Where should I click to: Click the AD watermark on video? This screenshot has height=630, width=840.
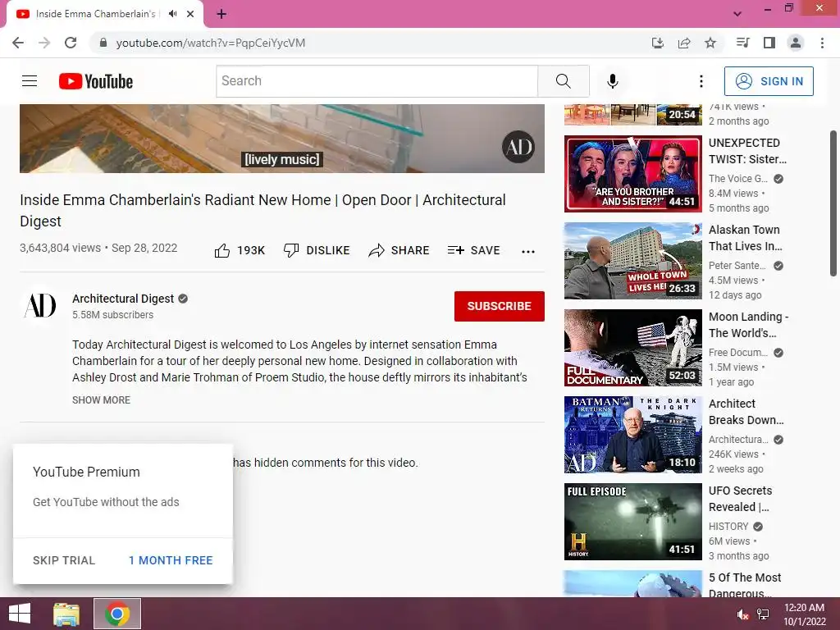tap(518, 147)
